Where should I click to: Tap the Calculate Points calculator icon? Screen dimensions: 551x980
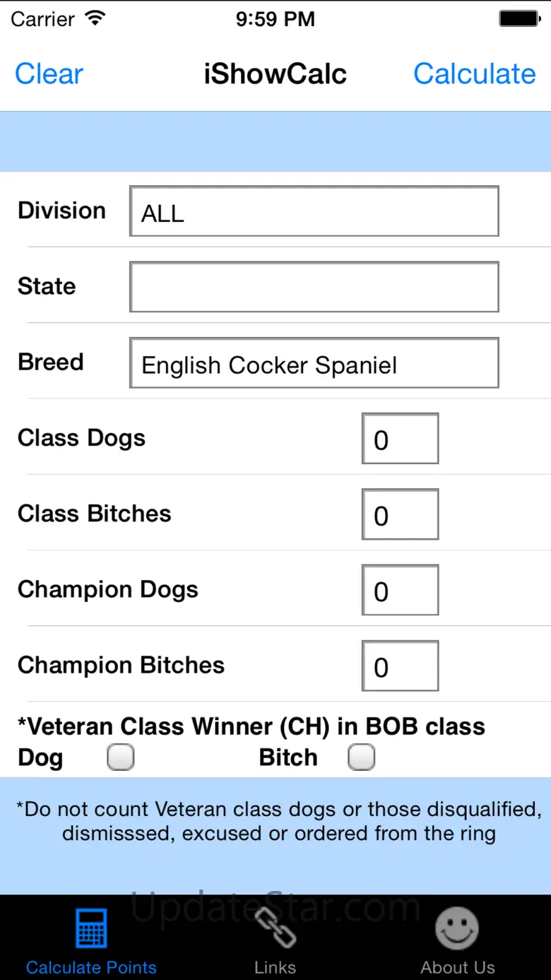pos(91,928)
